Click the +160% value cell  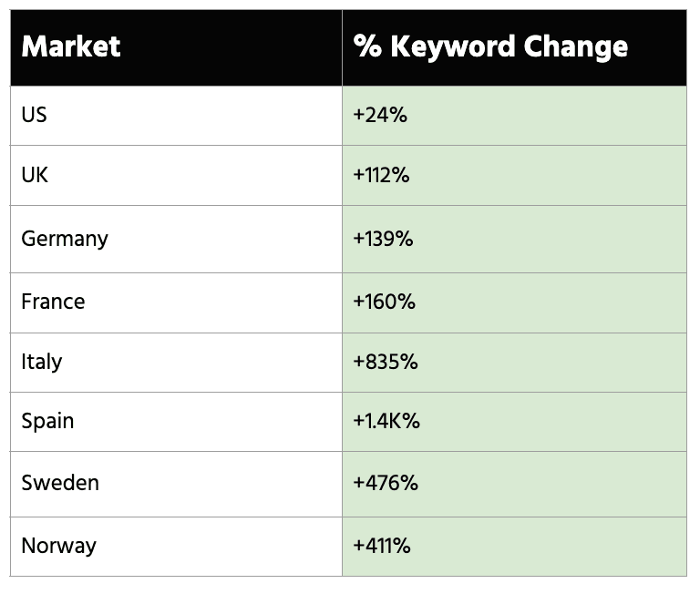point(514,303)
